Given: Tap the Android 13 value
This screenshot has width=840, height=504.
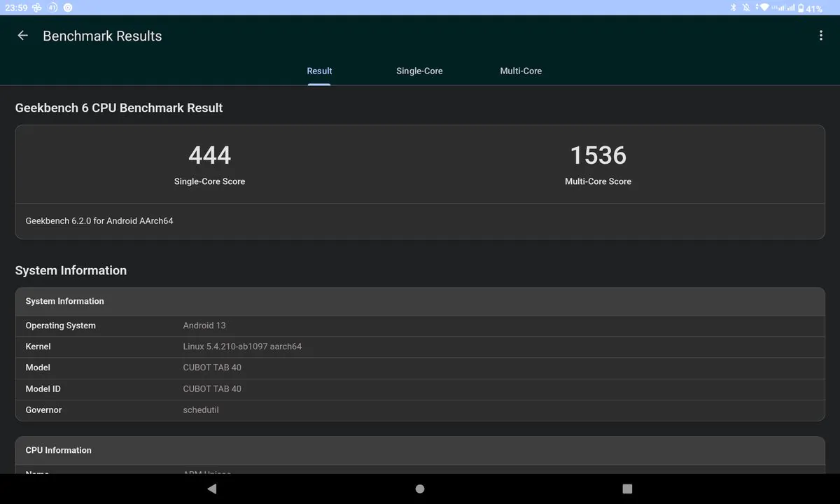Looking at the screenshot, I should coord(204,325).
